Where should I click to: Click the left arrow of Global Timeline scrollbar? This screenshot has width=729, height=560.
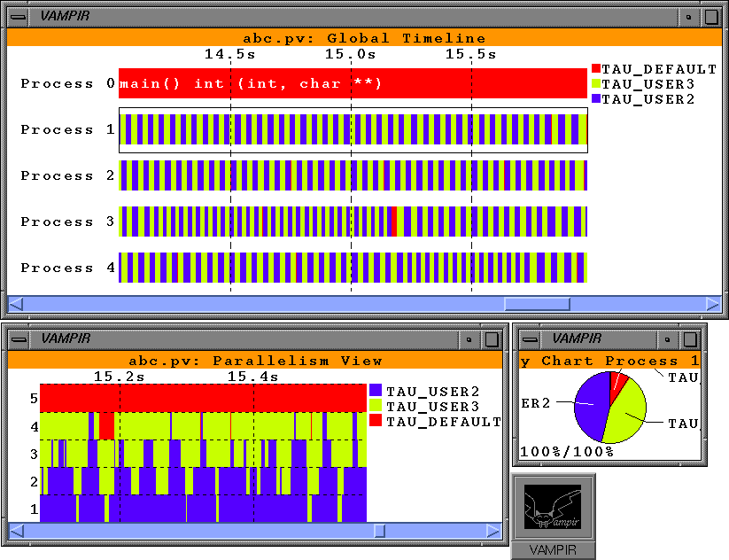coord(16,304)
